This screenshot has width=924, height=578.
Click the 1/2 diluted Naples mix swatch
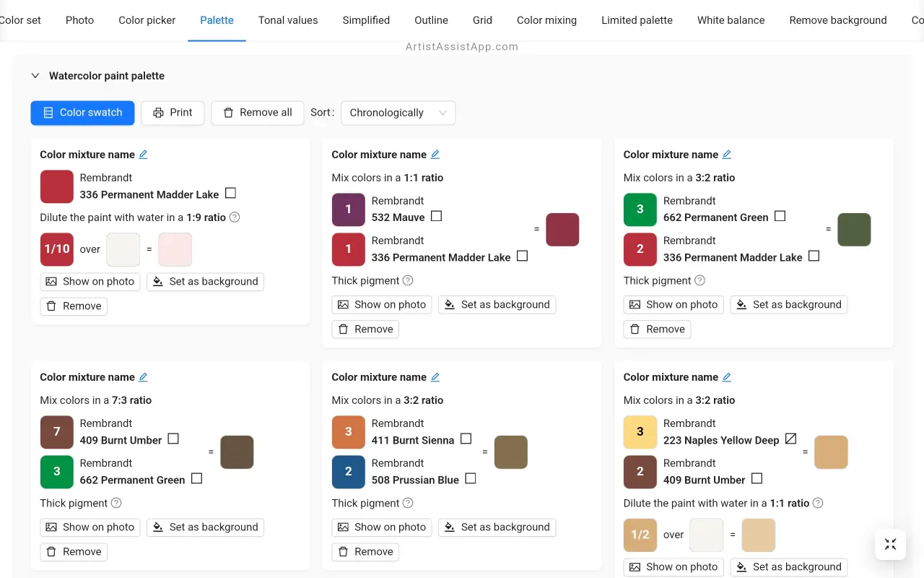640,535
